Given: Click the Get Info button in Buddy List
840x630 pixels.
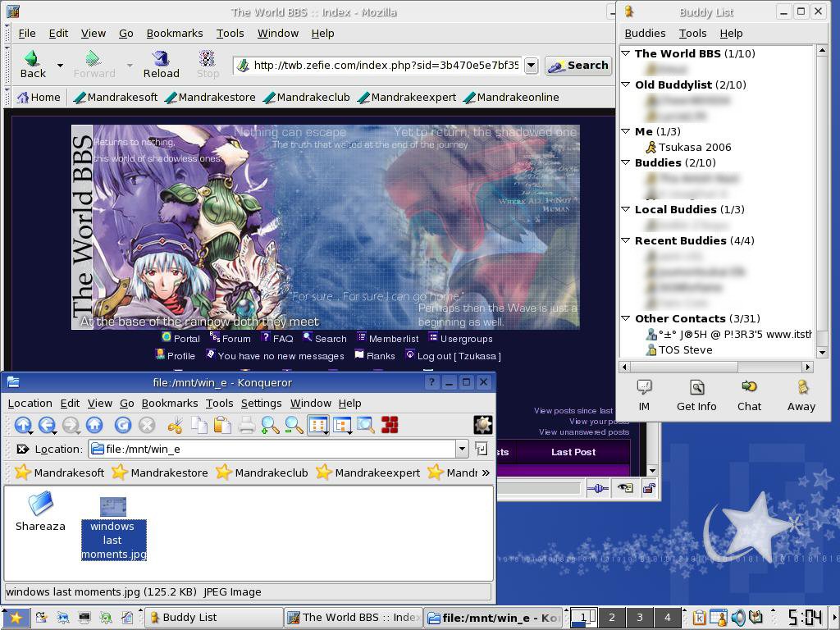Looking at the screenshot, I should (x=696, y=395).
